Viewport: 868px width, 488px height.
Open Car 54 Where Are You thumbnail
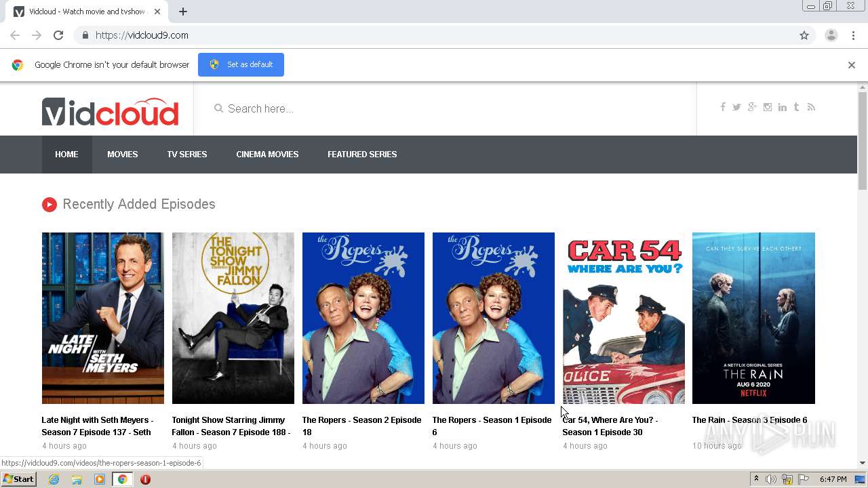624,318
